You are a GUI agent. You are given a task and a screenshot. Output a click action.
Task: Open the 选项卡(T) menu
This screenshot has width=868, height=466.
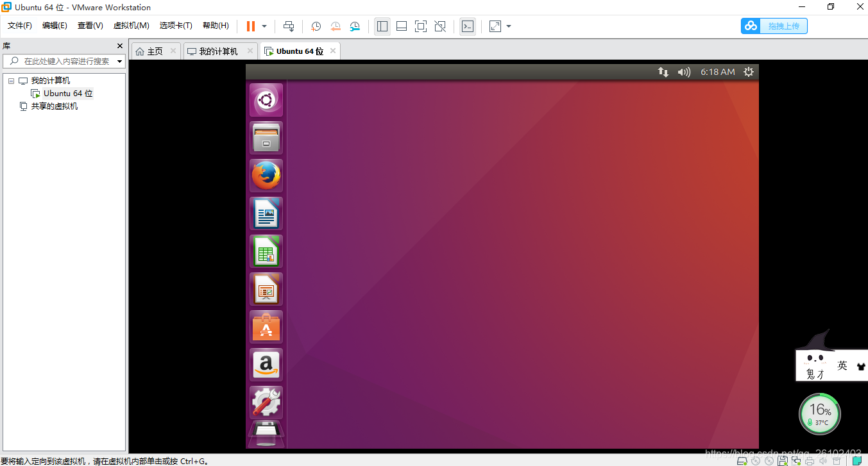[x=176, y=26]
